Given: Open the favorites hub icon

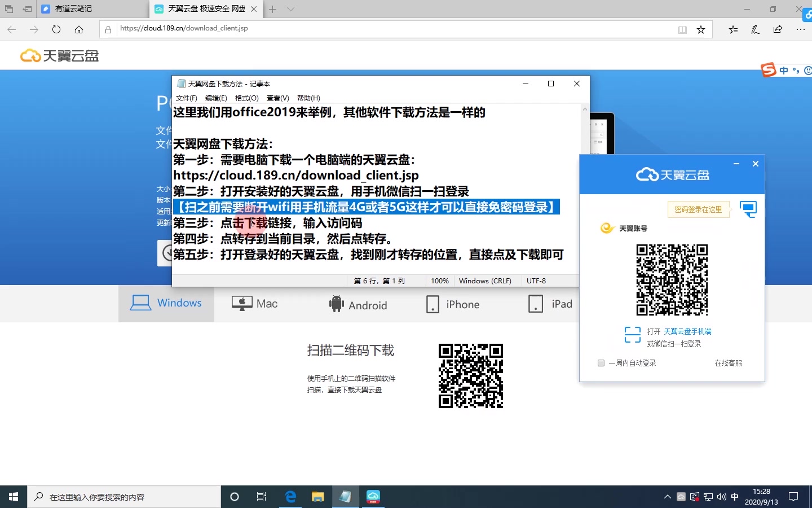Looking at the screenshot, I should [x=733, y=29].
